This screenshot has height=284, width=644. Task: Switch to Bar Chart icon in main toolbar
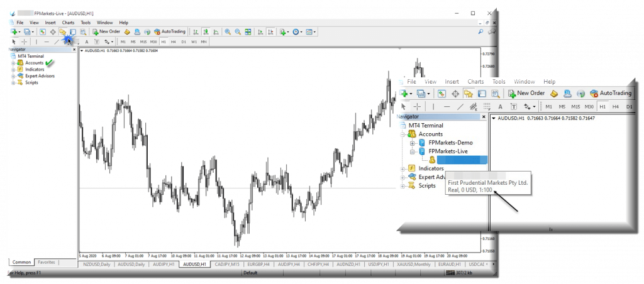196,31
